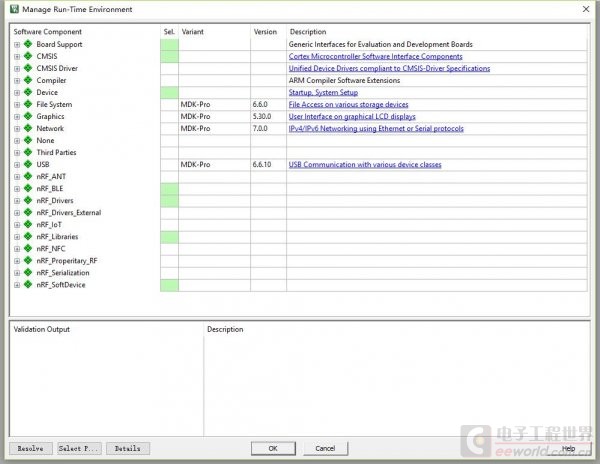Image resolution: width=600 pixels, height=464 pixels.
Task: Click the Sel cell for CMSIS row
Action: 169,56
